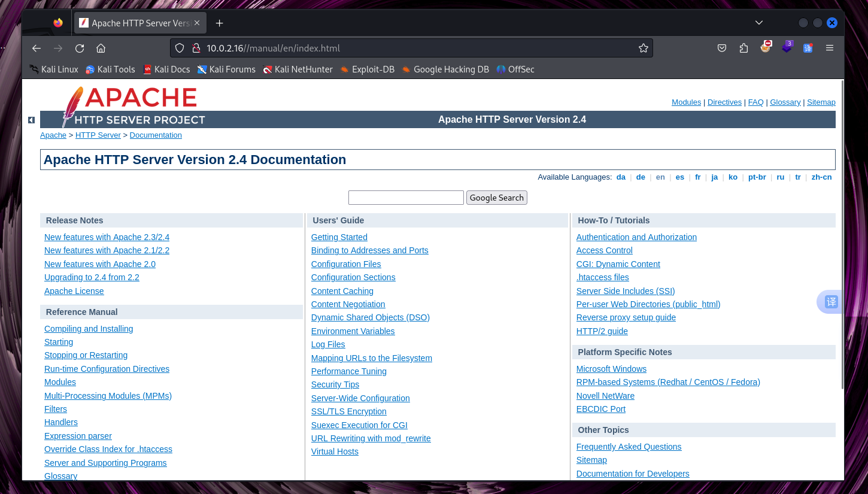Open Frequently Asked Questions link
The width and height of the screenshot is (868, 494).
click(629, 447)
